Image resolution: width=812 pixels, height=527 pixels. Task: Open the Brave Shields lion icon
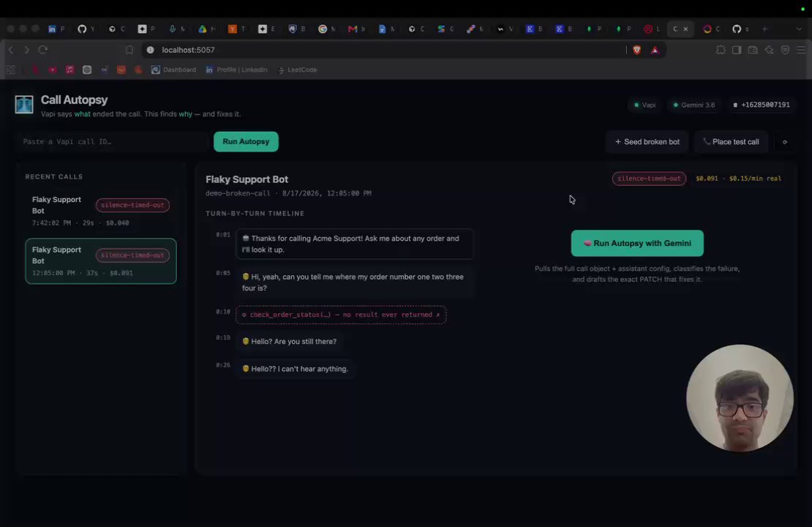pyautogui.click(x=637, y=50)
